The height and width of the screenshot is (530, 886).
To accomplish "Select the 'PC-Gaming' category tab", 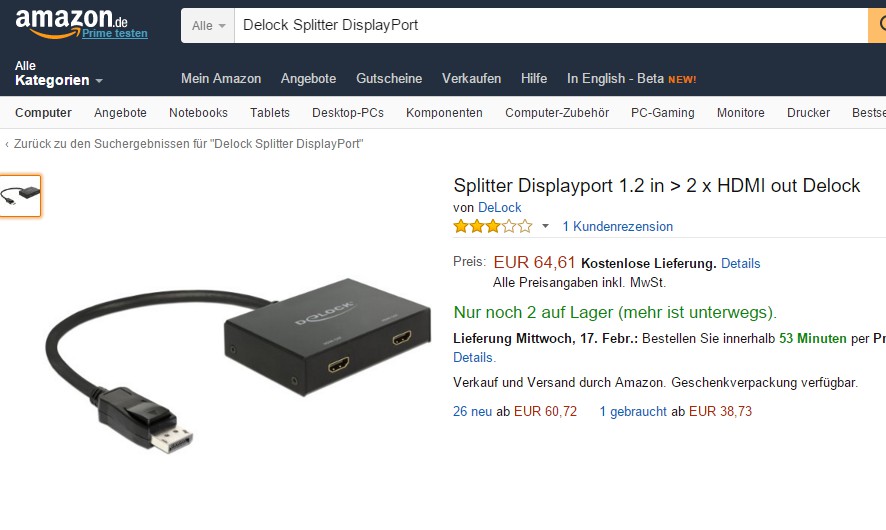I will coord(662,113).
